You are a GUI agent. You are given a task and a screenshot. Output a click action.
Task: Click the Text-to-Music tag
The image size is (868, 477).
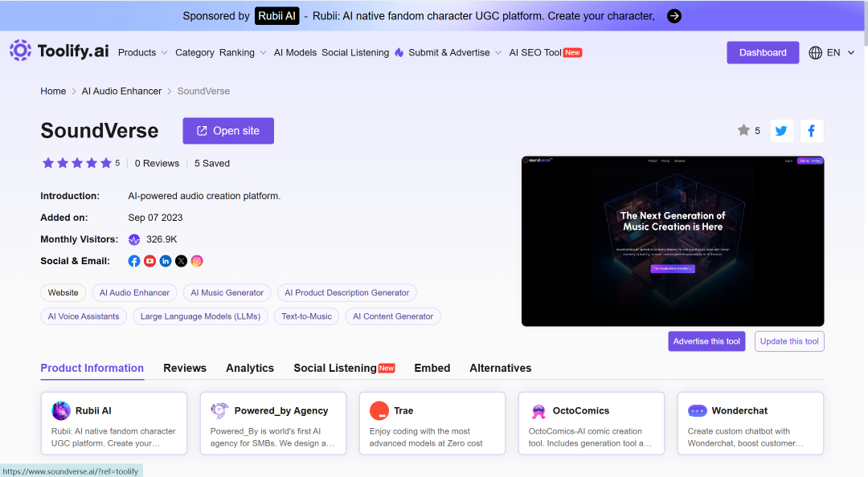307,316
